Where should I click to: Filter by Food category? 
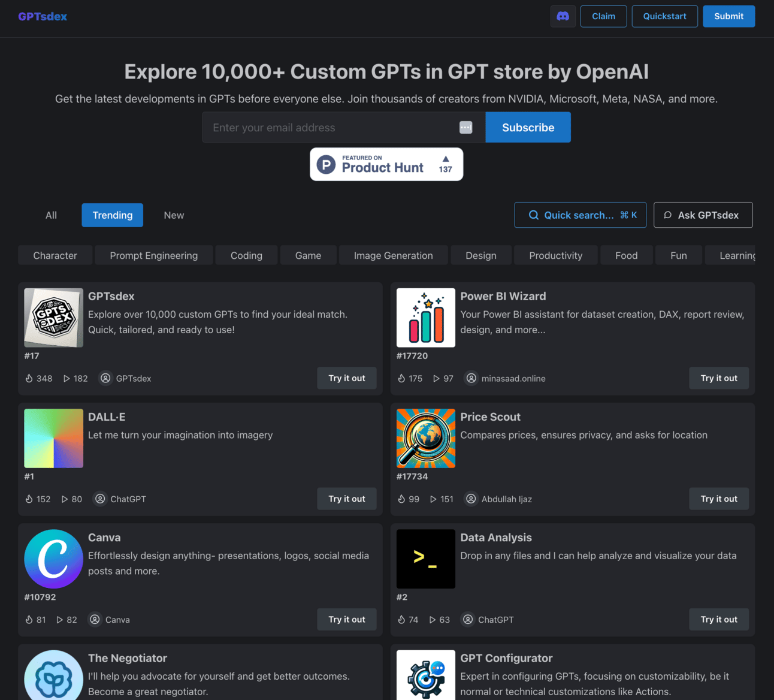point(627,255)
